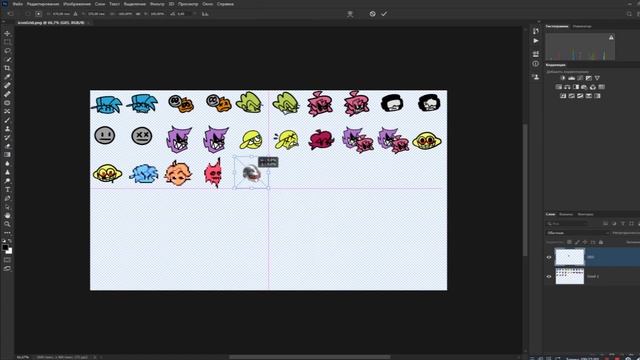The image size is (640, 360).
Task: Open the screen mode switcher
Action: pos(7,269)
